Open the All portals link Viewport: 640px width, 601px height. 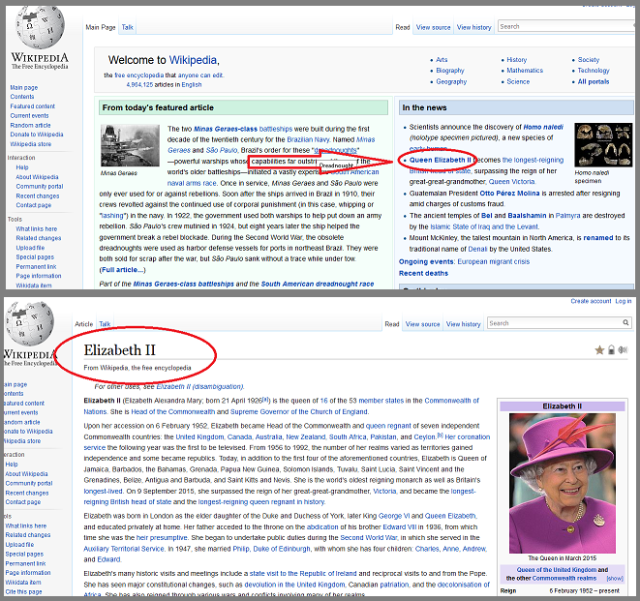593,82
